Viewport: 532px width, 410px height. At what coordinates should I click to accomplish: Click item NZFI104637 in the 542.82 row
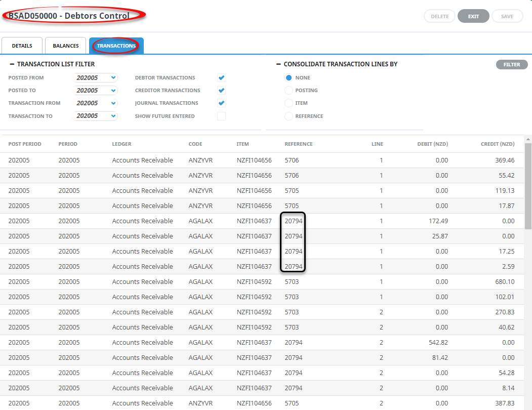click(254, 343)
